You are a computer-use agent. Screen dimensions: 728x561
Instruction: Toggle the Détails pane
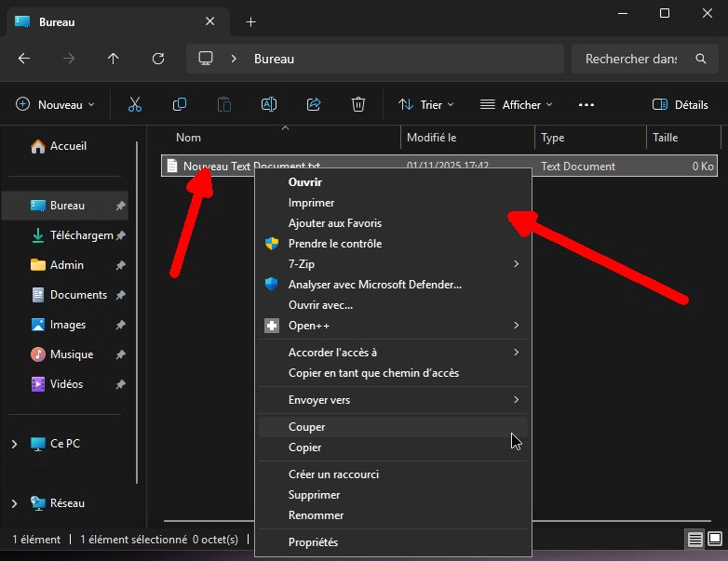pos(681,105)
